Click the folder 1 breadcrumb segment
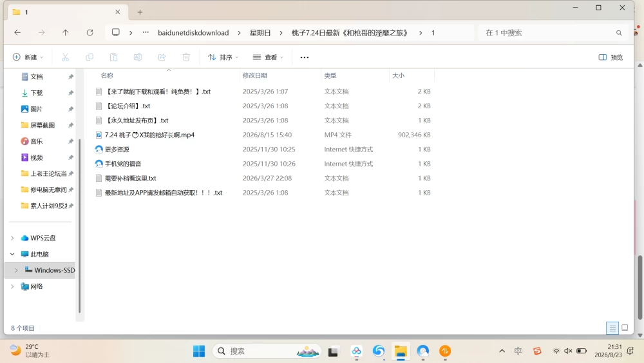Image resolution: width=644 pixels, height=363 pixels. point(433,33)
